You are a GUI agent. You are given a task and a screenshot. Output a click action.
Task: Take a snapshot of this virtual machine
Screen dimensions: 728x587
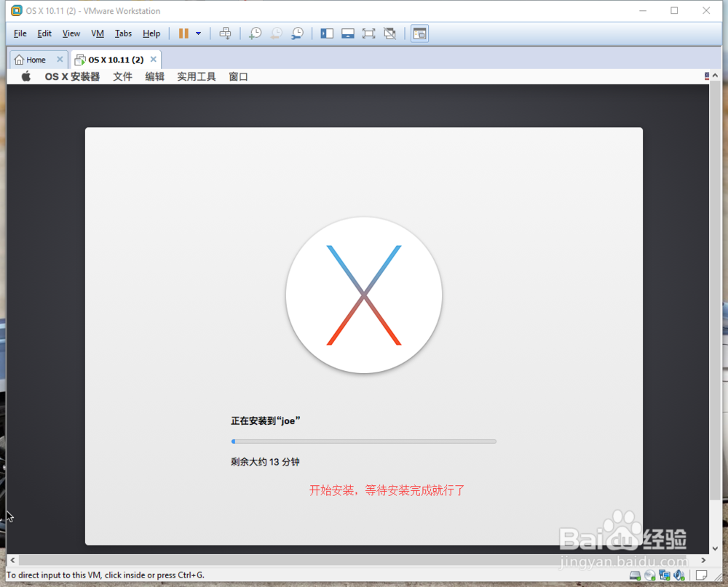[255, 33]
